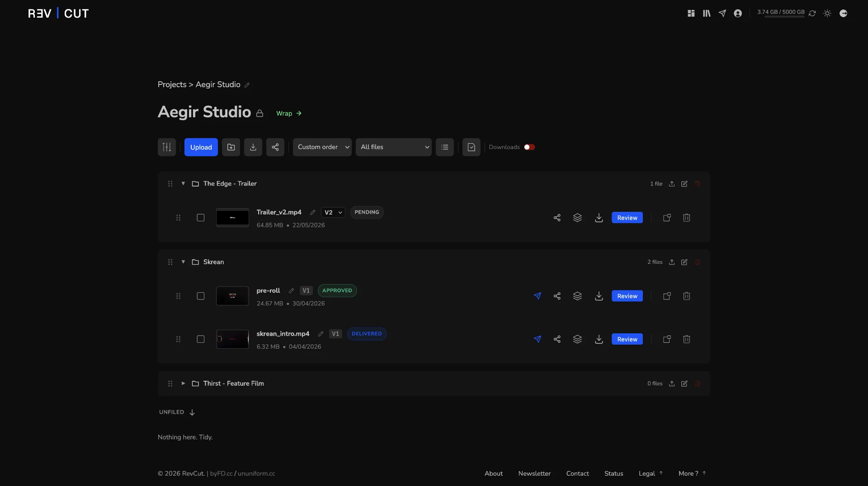The height and width of the screenshot is (486, 868).
Task: Expand the Thirst - Feature Film folder
Action: (x=183, y=383)
